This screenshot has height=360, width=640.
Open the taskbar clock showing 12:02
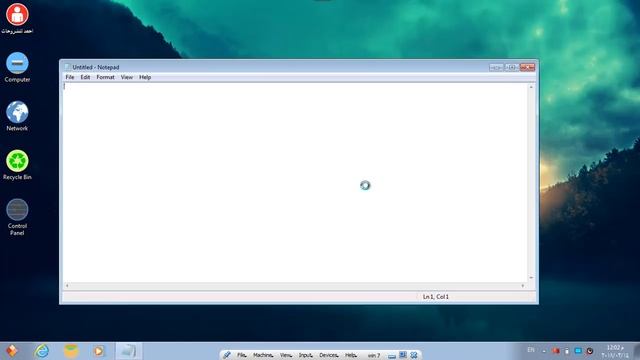(615, 351)
